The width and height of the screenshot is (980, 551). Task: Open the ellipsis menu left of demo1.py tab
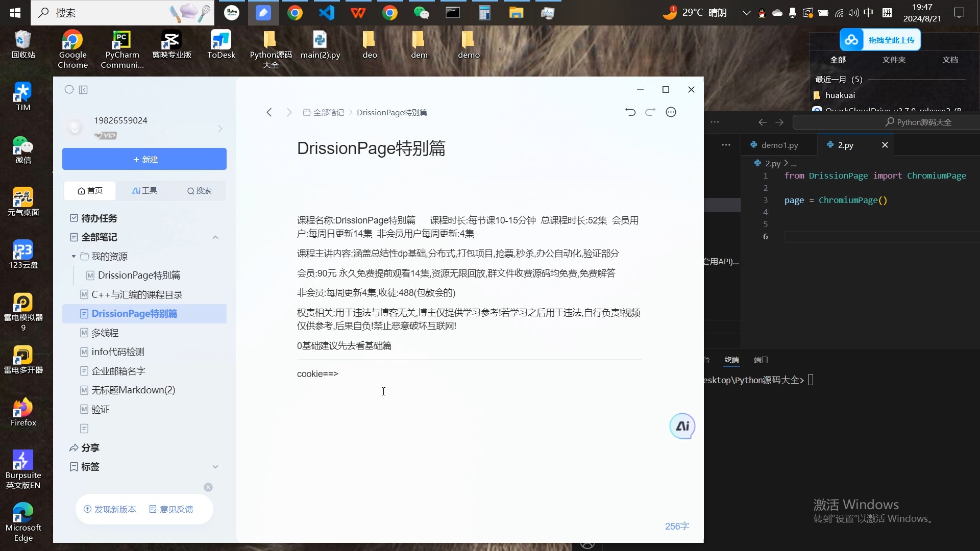726,145
